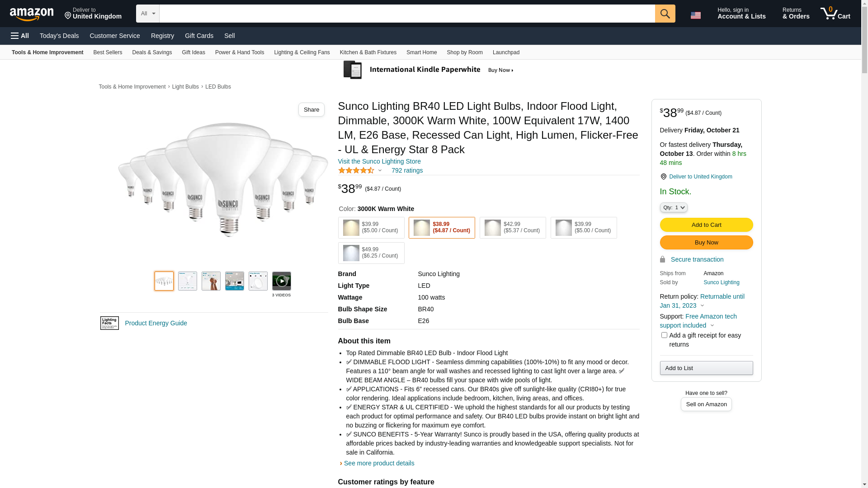
Task: Click the search text field
Action: click(407, 14)
